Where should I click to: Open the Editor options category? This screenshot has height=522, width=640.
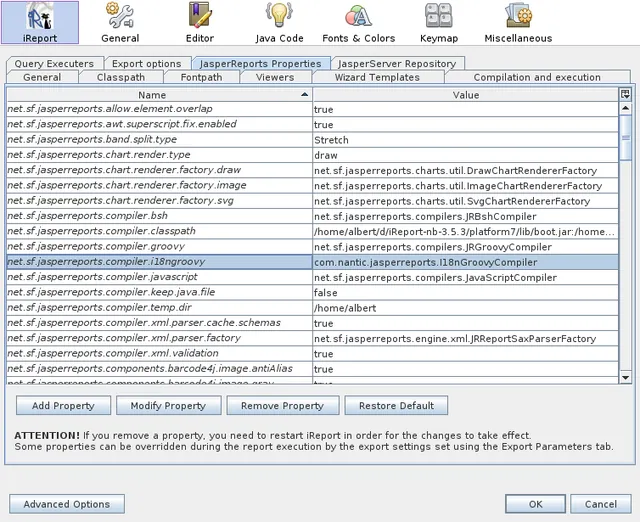(200, 22)
